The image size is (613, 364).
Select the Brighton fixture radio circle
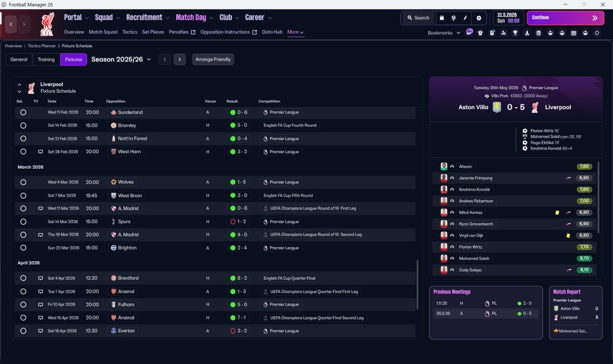click(x=23, y=248)
